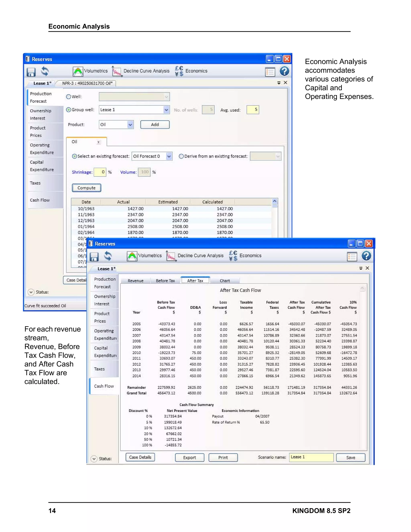
Task: Click Economics currency icon in back window toolbar
Action: point(179,71)
